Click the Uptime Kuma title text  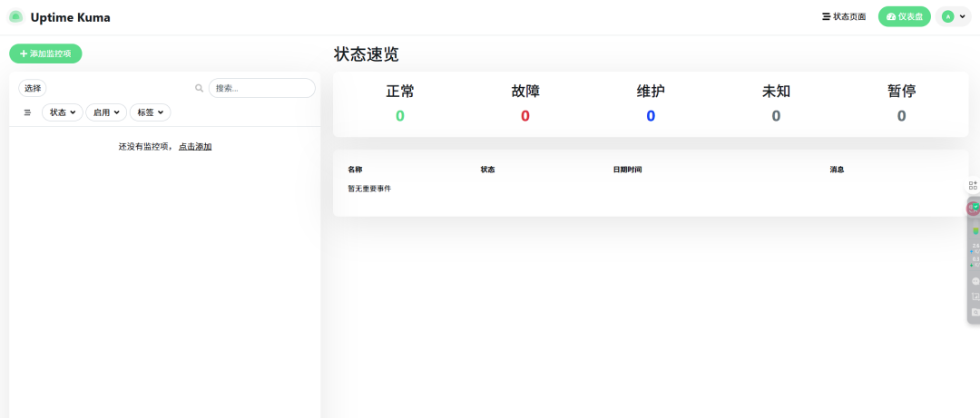tap(71, 17)
